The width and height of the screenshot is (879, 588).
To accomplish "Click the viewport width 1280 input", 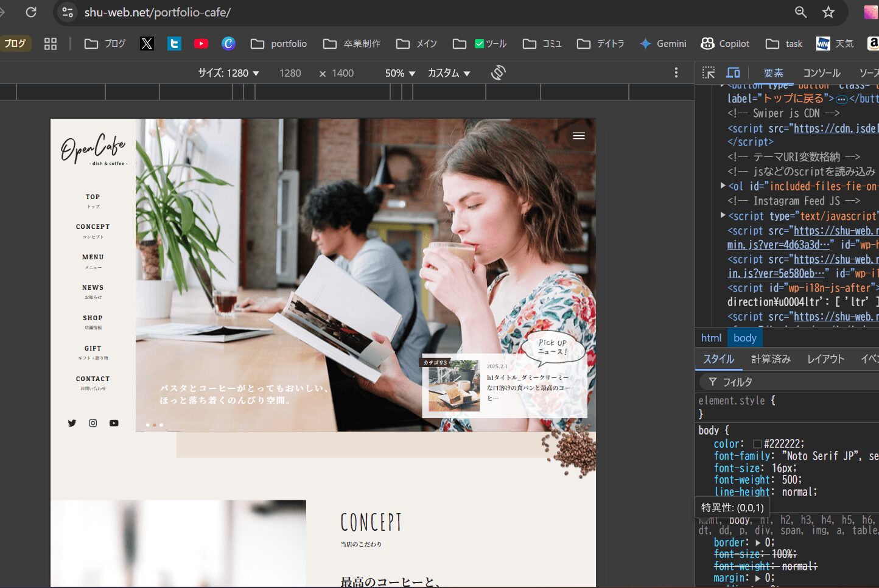I will pyautogui.click(x=290, y=73).
